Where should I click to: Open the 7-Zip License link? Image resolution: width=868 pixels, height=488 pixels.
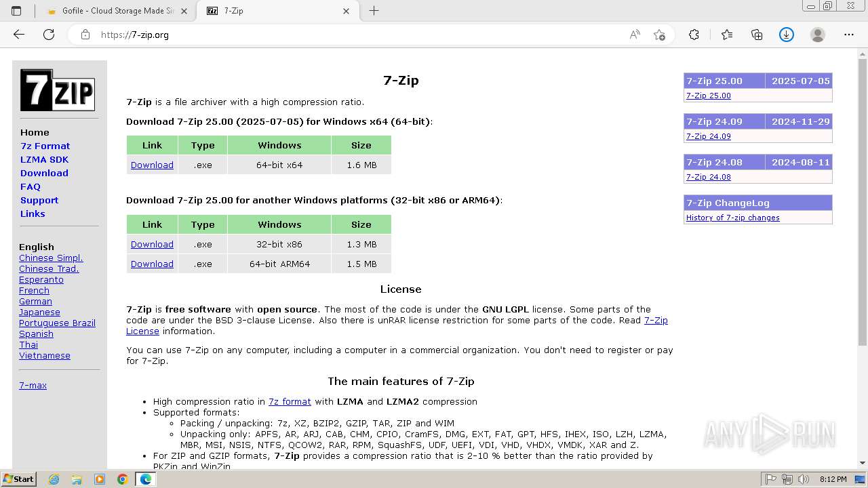pyautogui.click(x=656, y=320)
